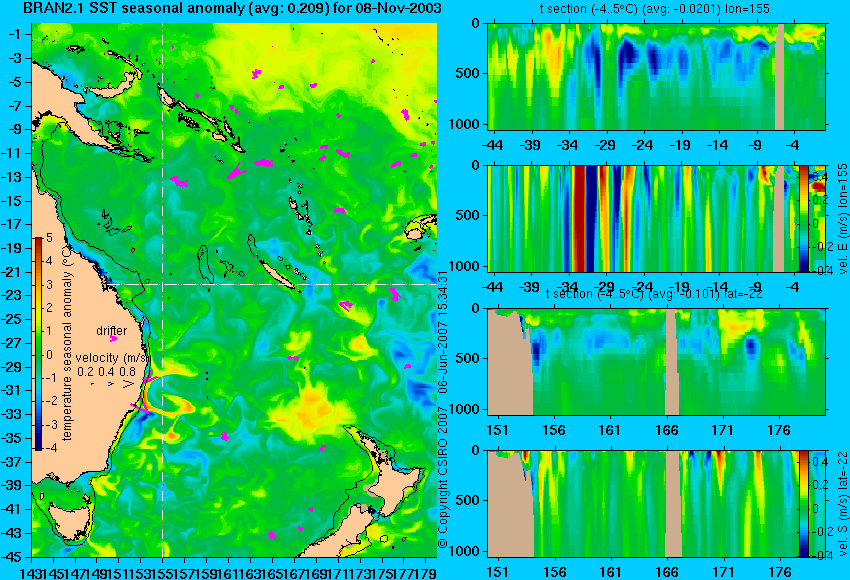Click the vel. S (m/s) velocity colorbar

point(803,504)
